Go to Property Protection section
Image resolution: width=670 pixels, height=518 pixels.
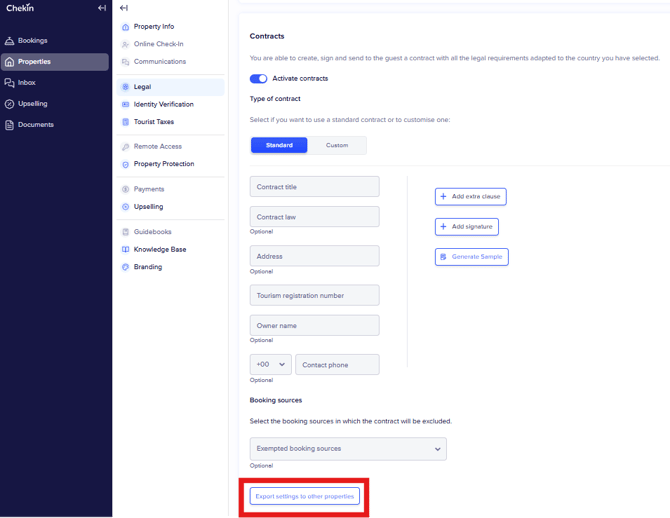click(x=164, y=164)
